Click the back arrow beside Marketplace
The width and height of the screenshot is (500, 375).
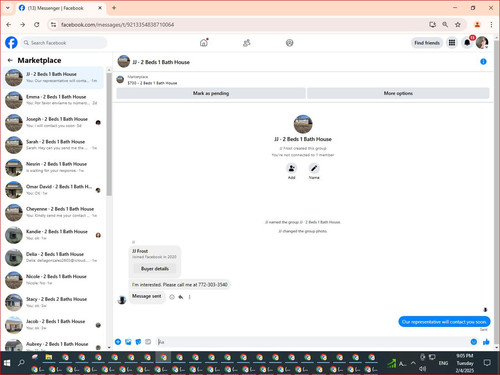coord(10,60)
